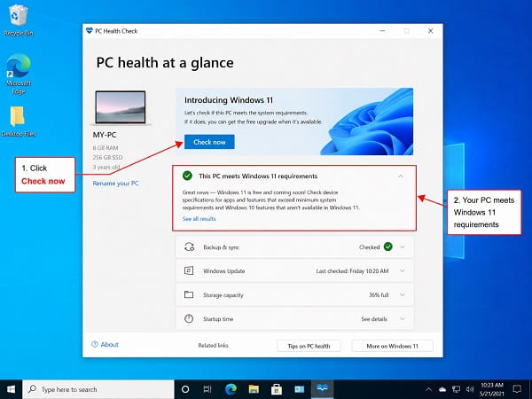532x399 pixels.
Task: Click the Storage capacity folder icon
Action: tap(189, 294)
